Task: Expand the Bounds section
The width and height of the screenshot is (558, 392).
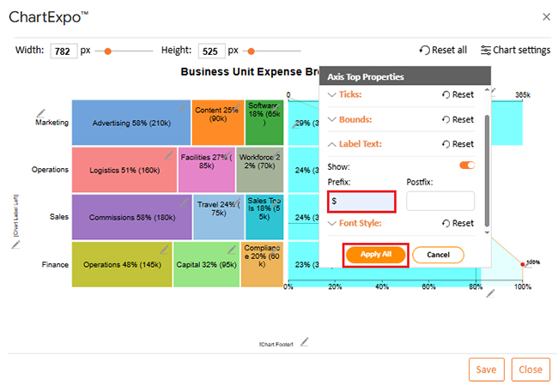Action: click(x=349, y=119)
